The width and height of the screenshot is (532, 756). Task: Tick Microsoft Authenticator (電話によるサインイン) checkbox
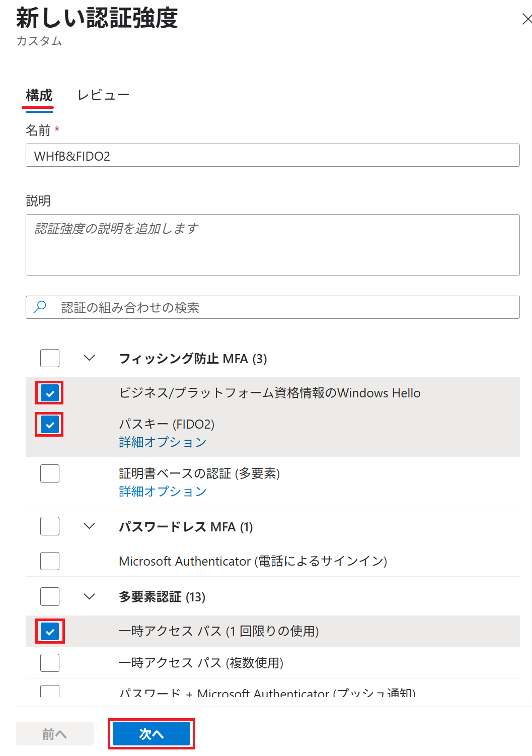pos(50,561)
